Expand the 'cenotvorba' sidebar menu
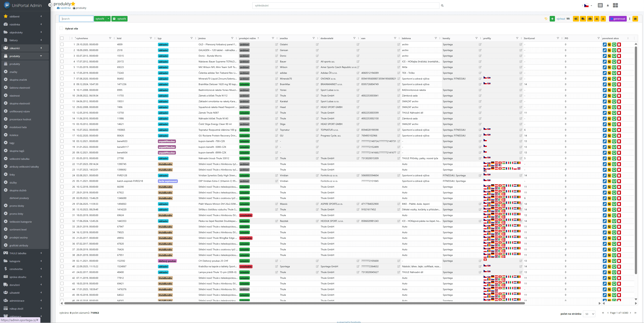 16,269
